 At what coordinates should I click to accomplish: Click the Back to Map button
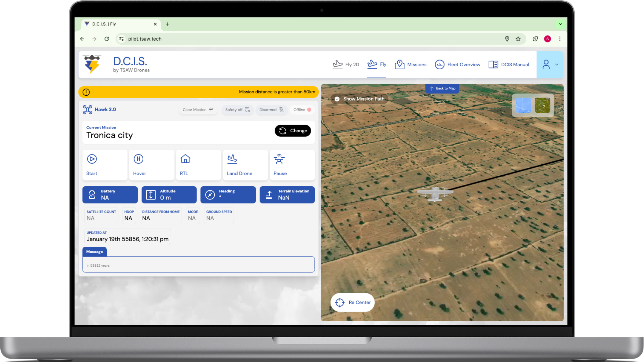click(442, 89)
